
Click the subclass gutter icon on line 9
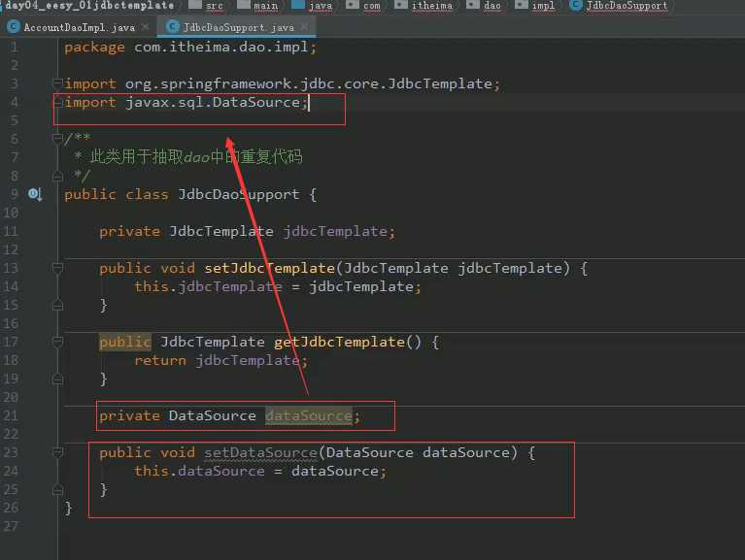(35, 194)
